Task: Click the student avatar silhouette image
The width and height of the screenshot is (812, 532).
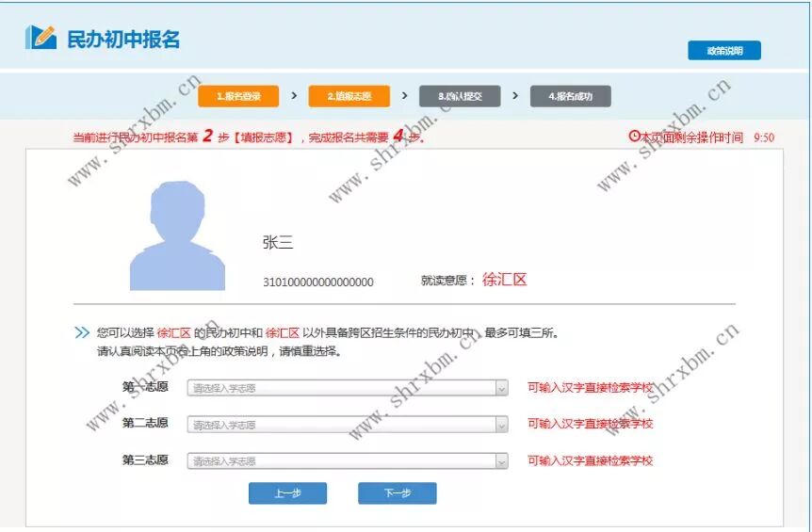Action: [x=177, y=235]
